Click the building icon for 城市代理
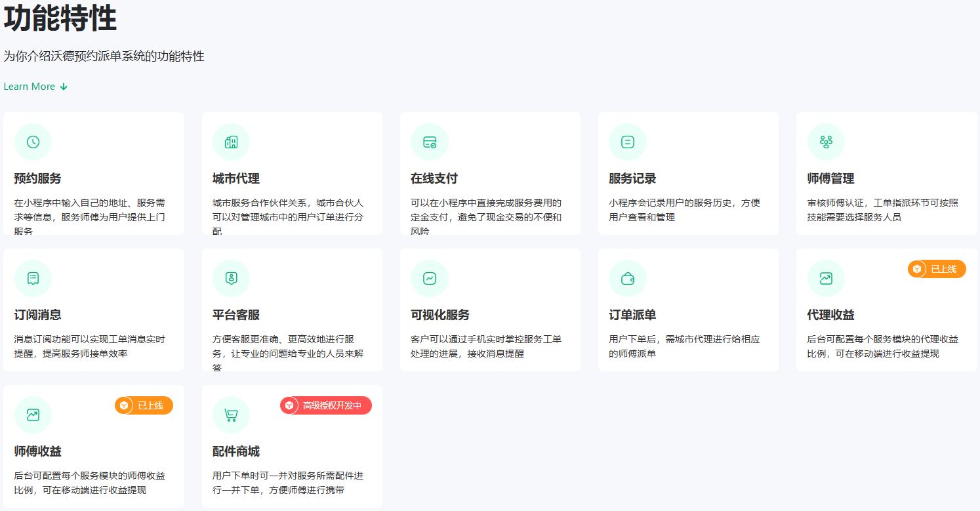980x511 pixels. point(231,142)
